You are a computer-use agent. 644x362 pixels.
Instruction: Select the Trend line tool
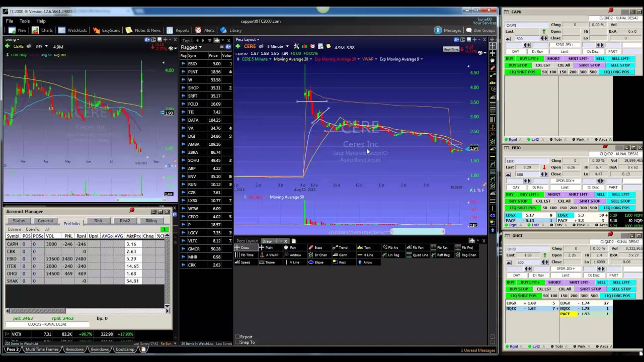343,247
